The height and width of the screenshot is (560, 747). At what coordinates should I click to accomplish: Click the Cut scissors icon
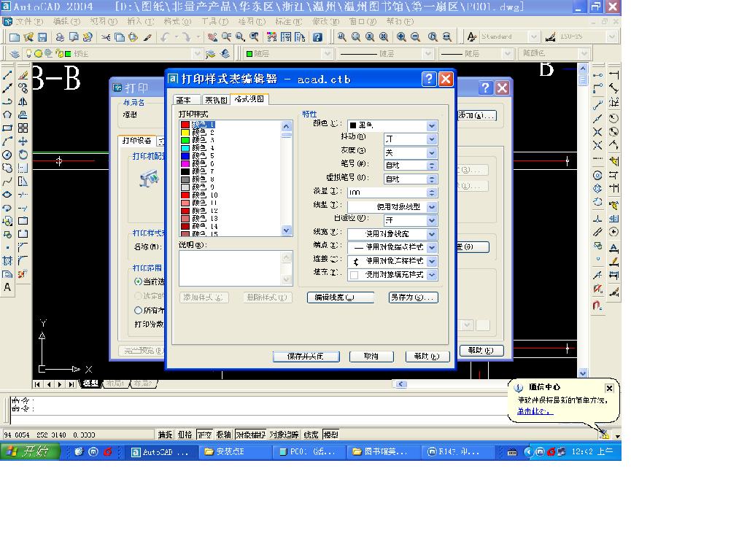coord(106,37)
